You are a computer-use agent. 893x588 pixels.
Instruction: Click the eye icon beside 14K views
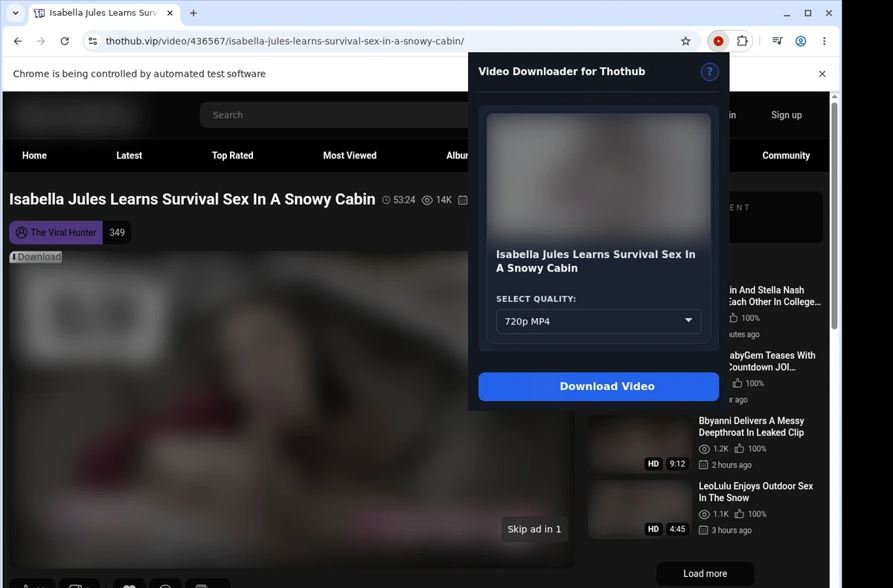427,200
